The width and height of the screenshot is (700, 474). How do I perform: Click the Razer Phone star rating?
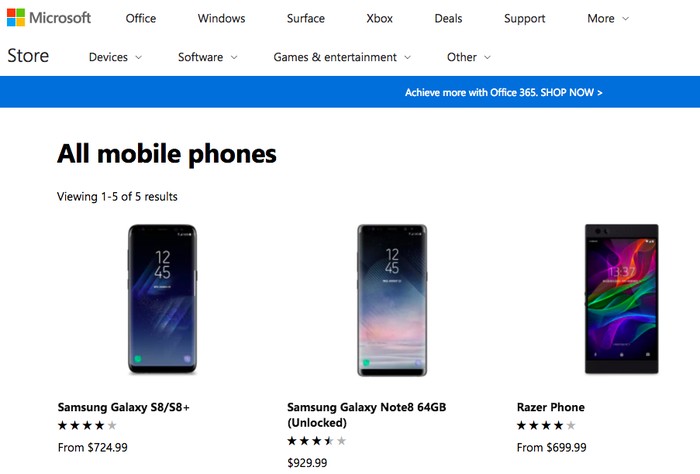pos(546,426)
